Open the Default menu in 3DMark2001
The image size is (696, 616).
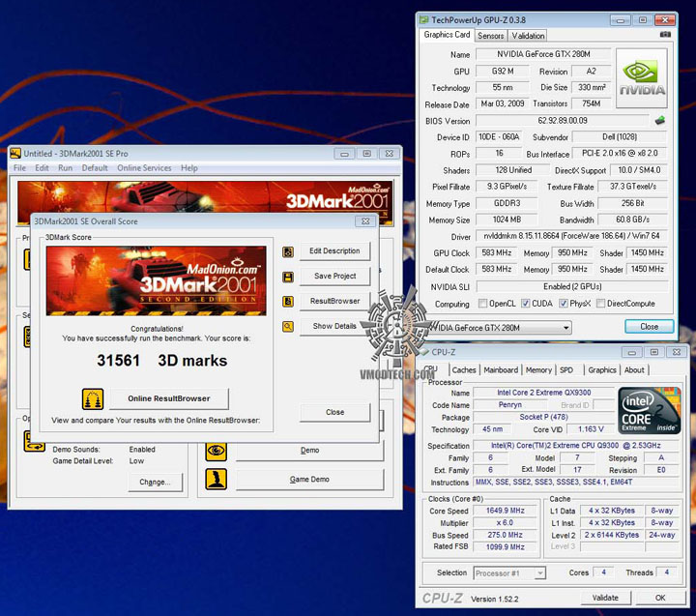(95, 168)
